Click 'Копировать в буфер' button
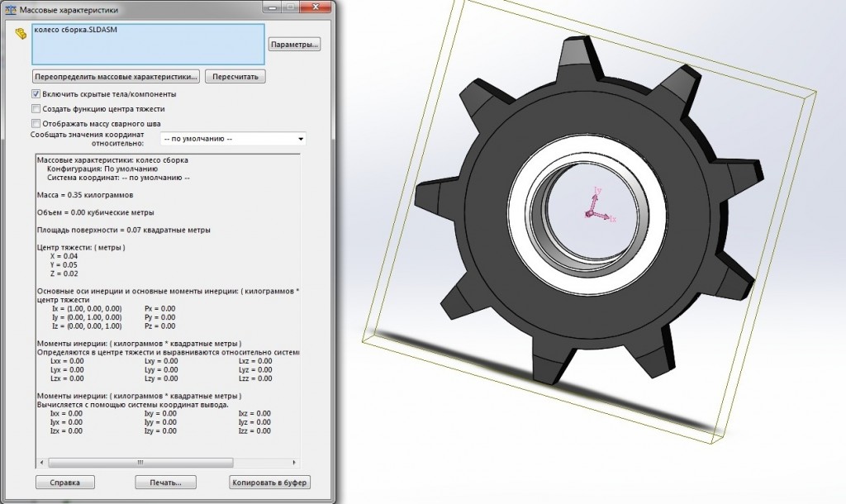Screen dimensions: 846x504 click(x=269, y=483)
